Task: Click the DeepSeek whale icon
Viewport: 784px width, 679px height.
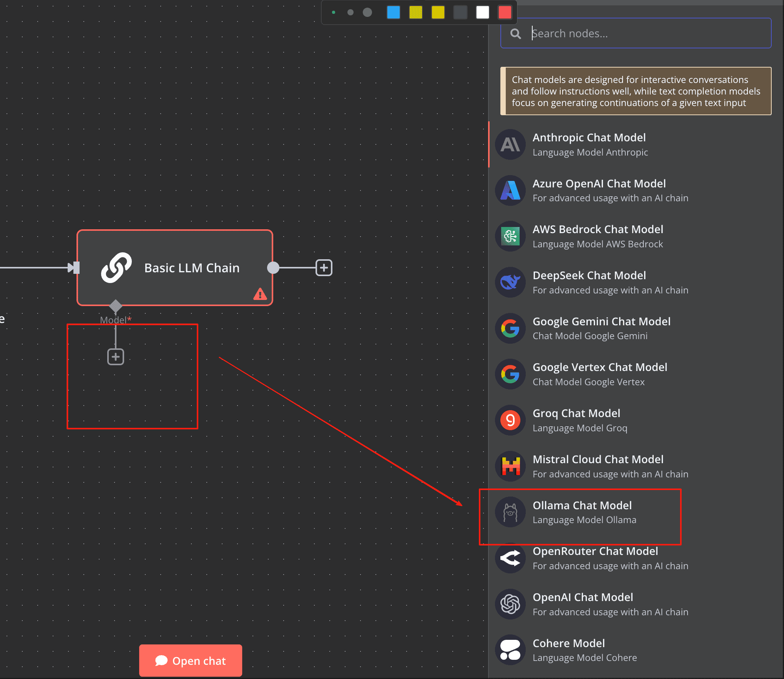Action: 510,282
